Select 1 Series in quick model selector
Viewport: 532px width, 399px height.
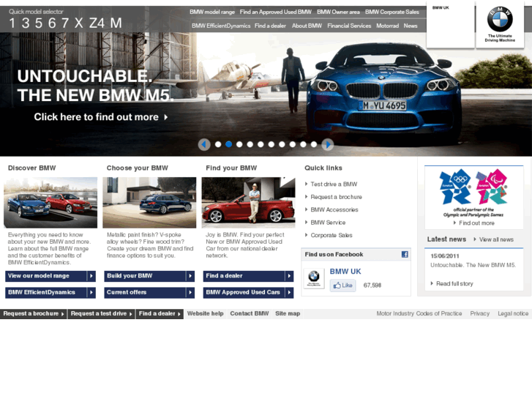pos(12,23)
